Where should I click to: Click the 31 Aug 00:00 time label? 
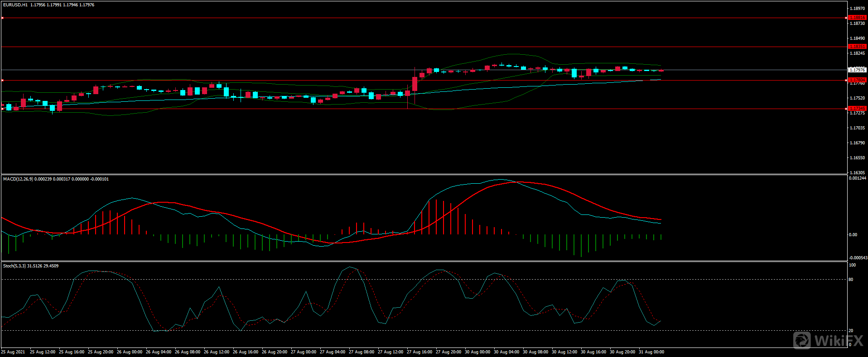click(x=651, y=352)
